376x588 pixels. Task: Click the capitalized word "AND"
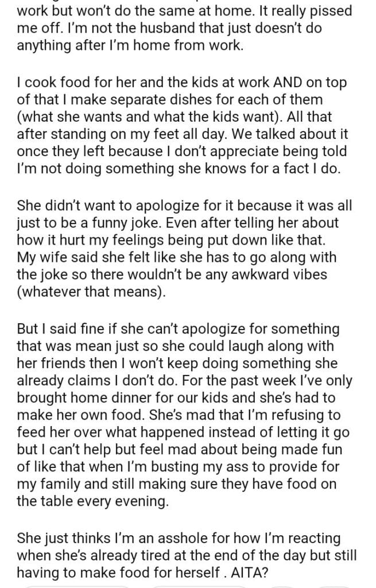pos(294,83)
